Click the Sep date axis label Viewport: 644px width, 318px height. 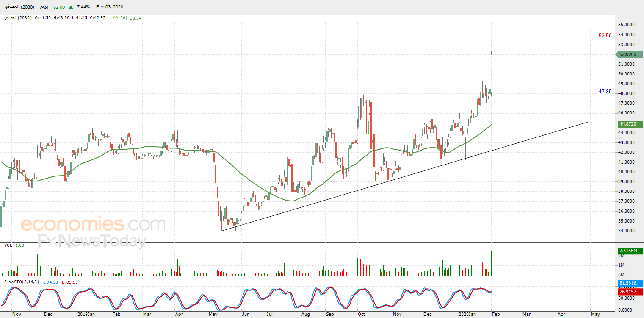point(330,315)
